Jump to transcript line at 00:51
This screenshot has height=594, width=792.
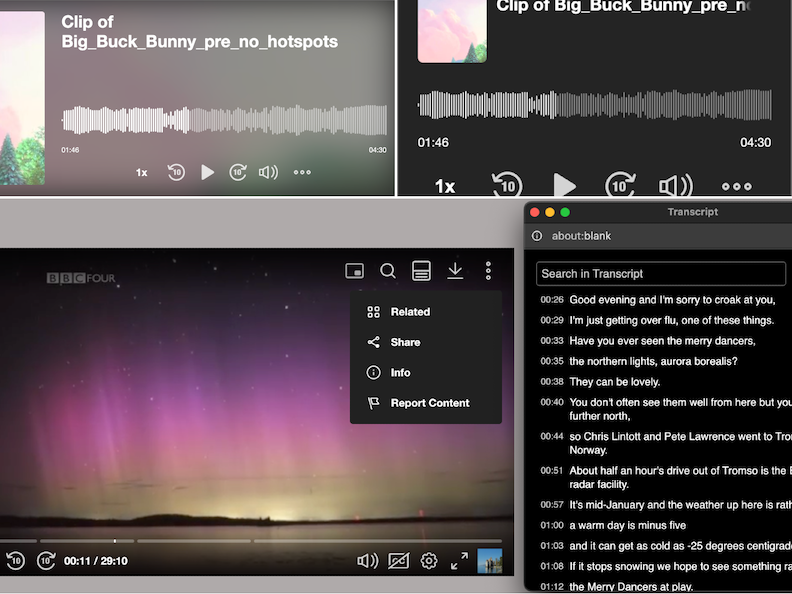pos(666,477)
